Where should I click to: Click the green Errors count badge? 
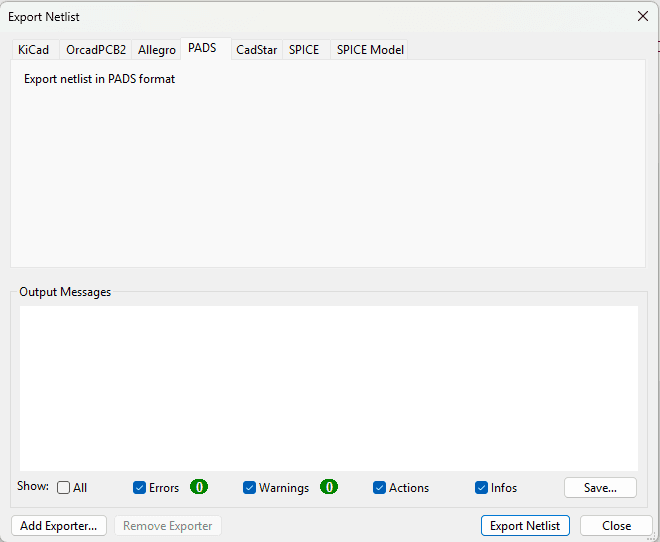pos(200,487)
